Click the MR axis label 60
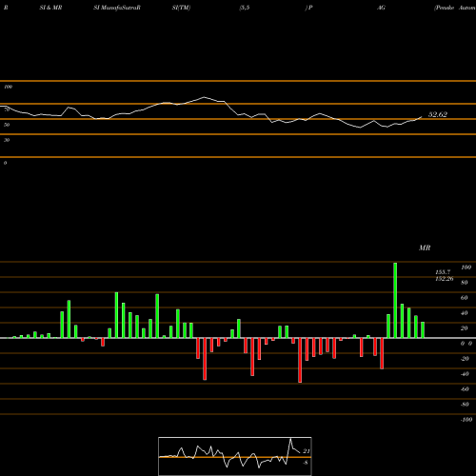Screen dimensions: 476x476 pyautogui.click(x=465, y=298)
